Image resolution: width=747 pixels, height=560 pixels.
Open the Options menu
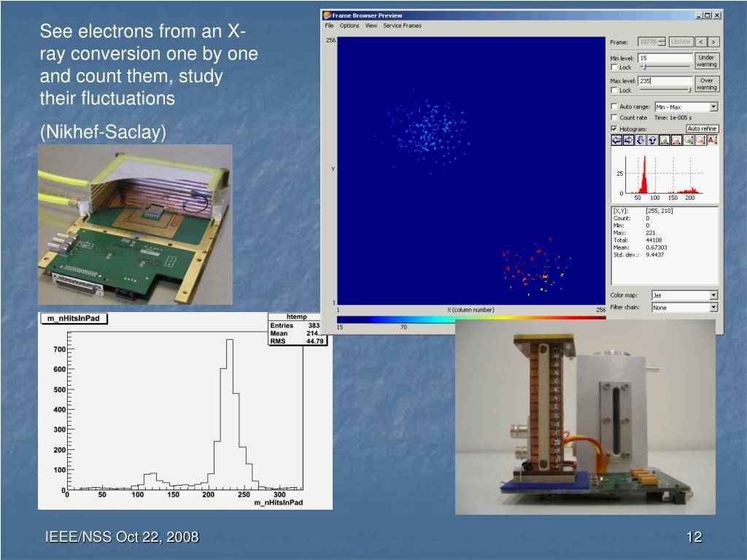349,26
